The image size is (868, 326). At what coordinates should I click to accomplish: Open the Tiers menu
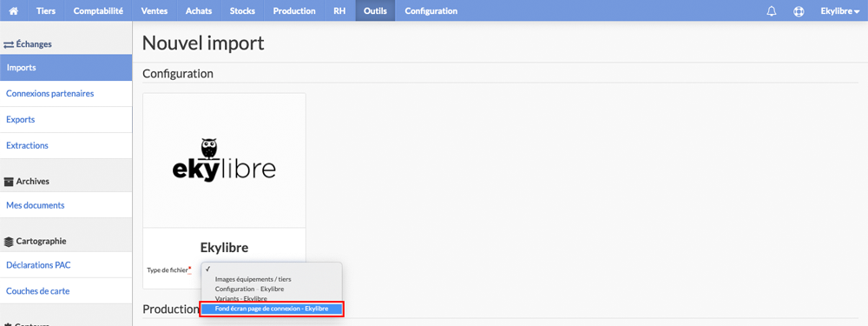point(46,10)
